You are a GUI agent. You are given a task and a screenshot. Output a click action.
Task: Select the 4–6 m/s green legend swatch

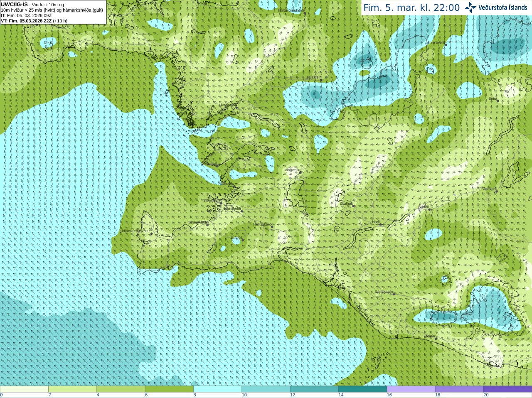(x=121, y=389)
